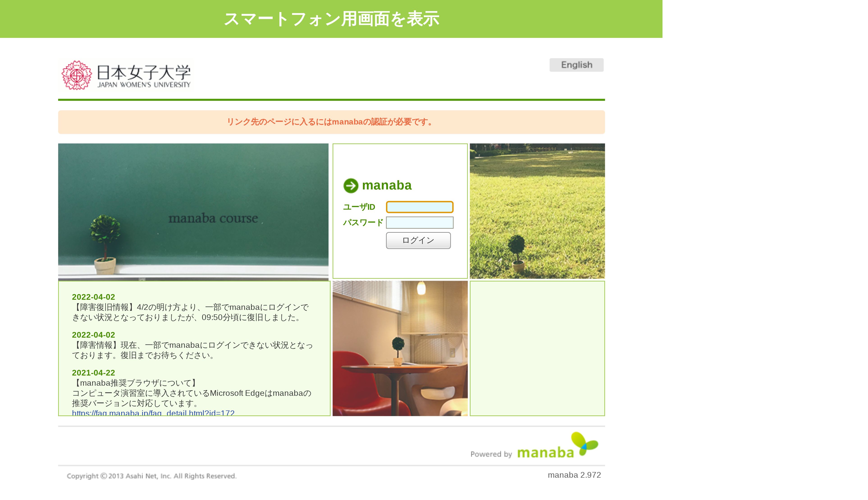868x500 pixels.
Task: Click the Asahi Net copyright text
Action: coord(152,476)
